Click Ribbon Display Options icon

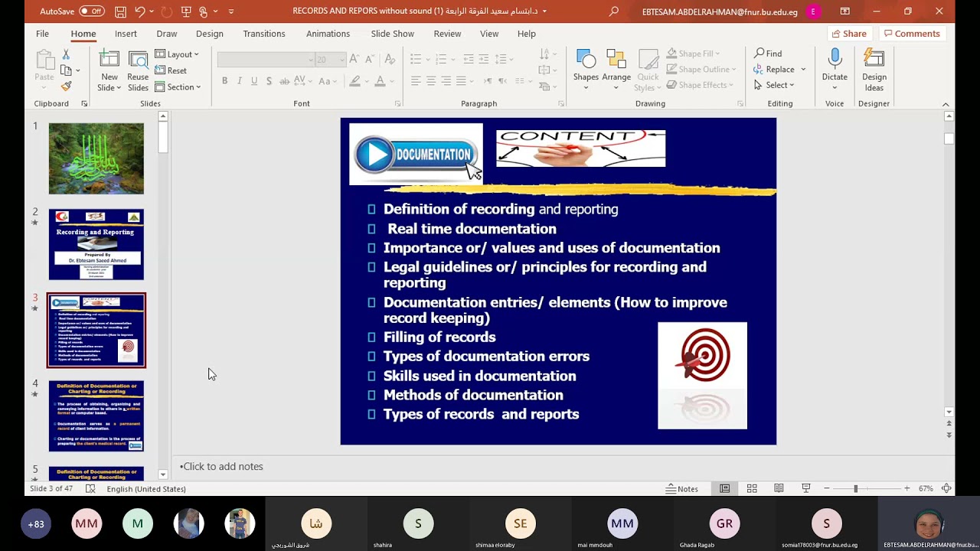(844, 11)
